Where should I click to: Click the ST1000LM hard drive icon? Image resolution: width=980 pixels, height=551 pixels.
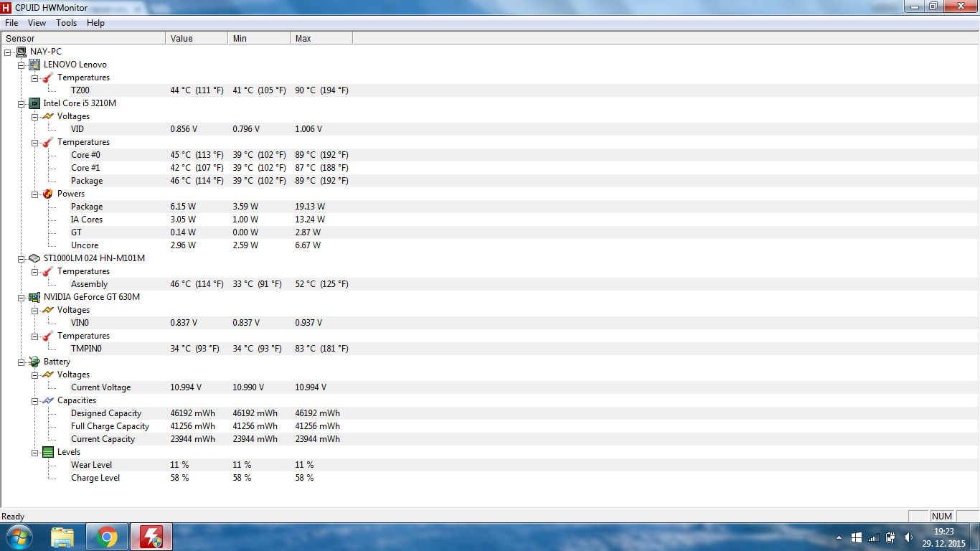(34, 258)
